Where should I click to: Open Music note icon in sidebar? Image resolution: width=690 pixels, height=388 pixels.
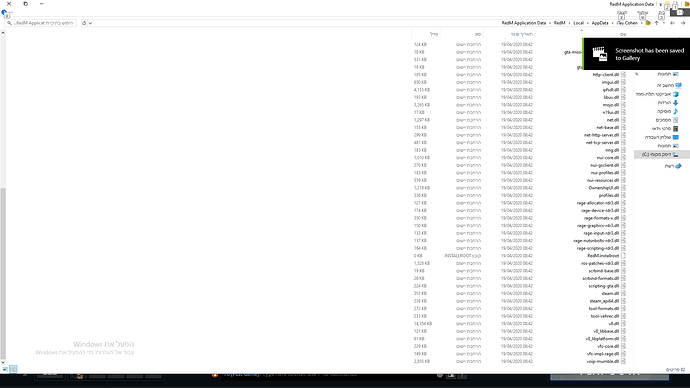pos(676,111)
